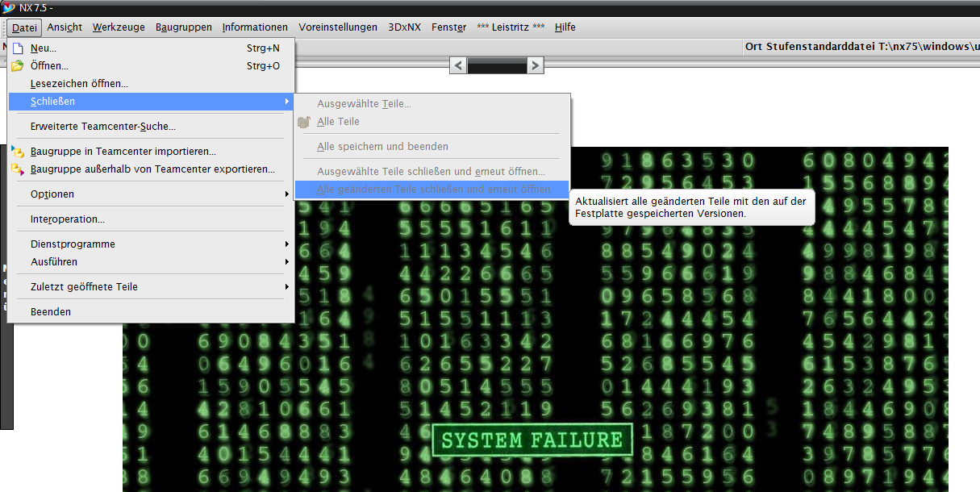
Task: Open the Baugruppen menu
Action: tap(184, 27)
